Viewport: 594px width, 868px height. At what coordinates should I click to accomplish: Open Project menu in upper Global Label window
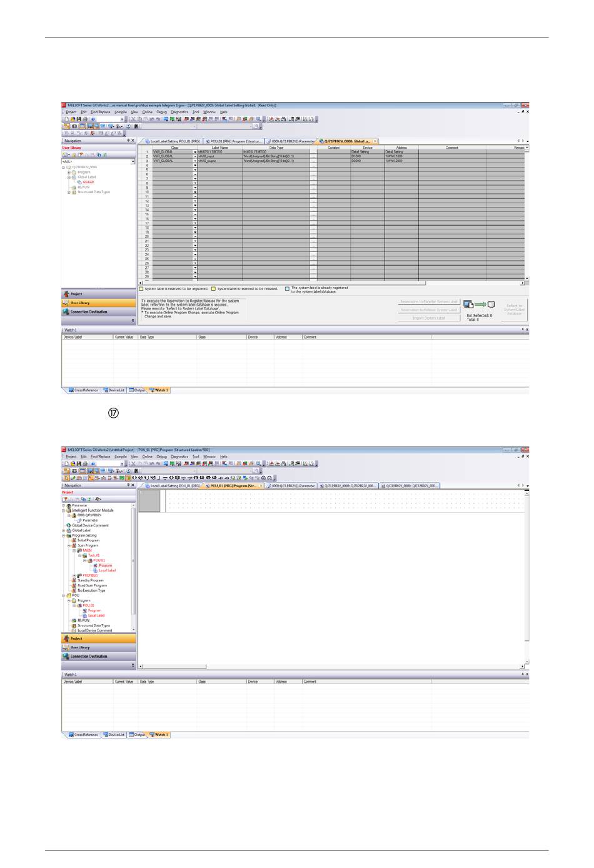click(71, 112)
